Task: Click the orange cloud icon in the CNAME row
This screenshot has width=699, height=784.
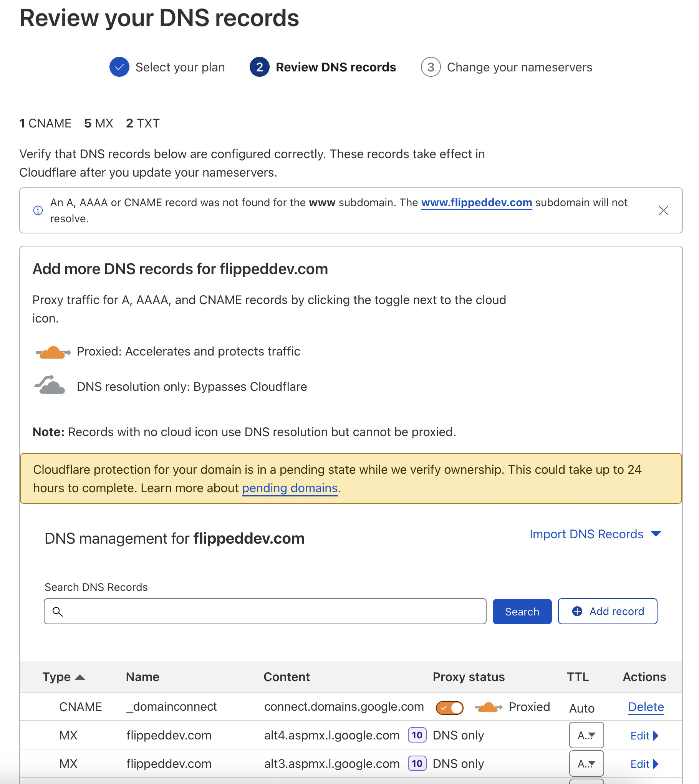Action: click(x=488, y=706)
